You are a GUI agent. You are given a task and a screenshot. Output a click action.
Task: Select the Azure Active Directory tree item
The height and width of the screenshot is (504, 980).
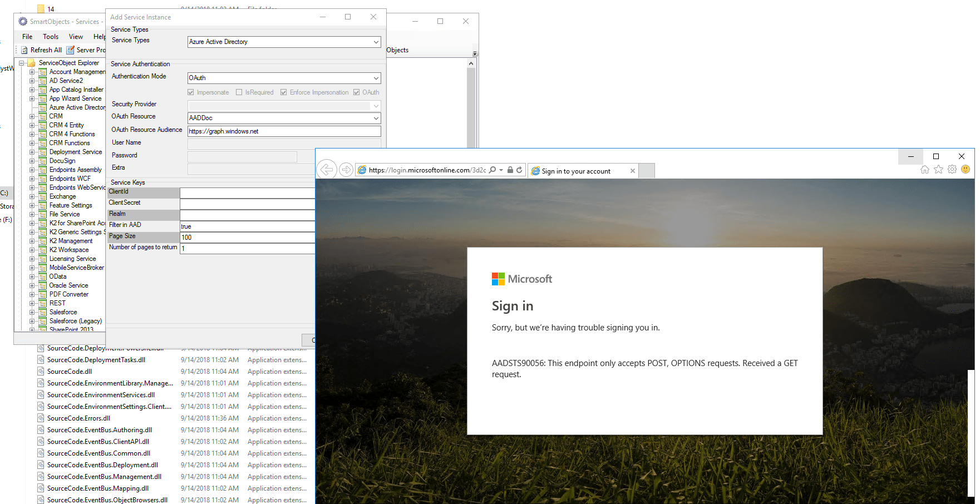coord(77,107)
